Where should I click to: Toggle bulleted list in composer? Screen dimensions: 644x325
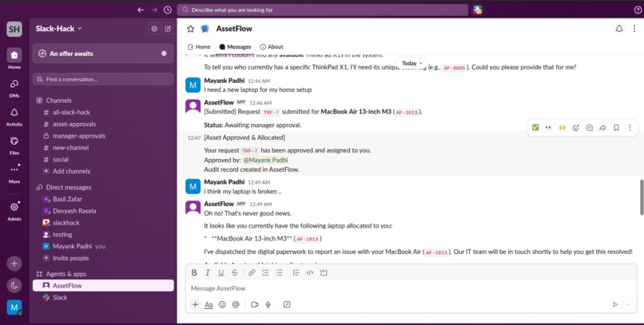pos(279,272)
